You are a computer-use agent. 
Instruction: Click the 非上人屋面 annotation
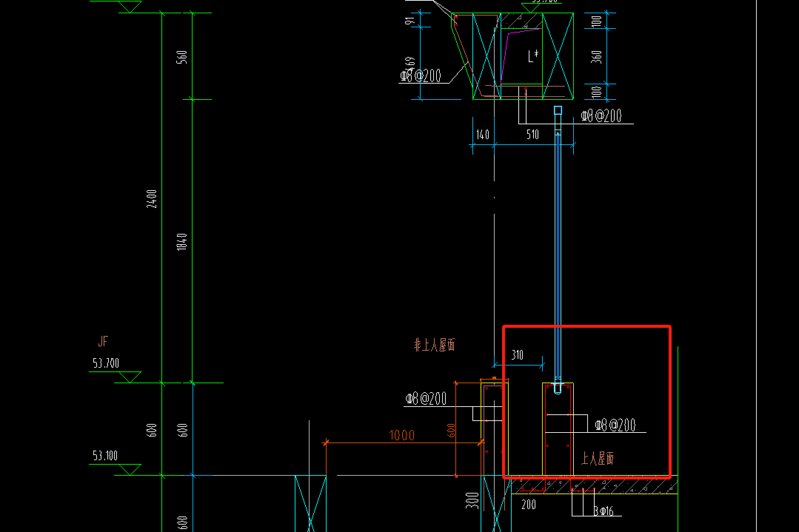pos(434,345)
